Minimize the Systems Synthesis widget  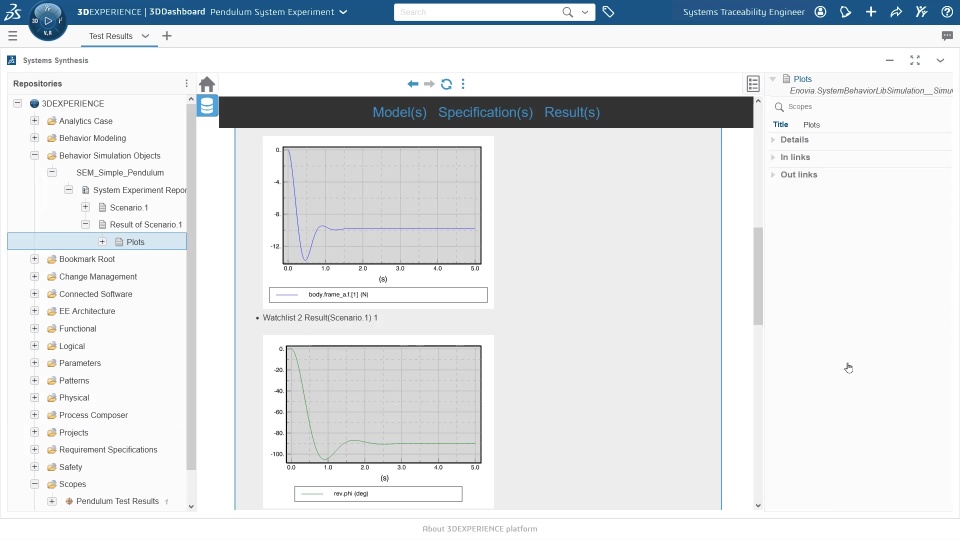pos(890,60)
